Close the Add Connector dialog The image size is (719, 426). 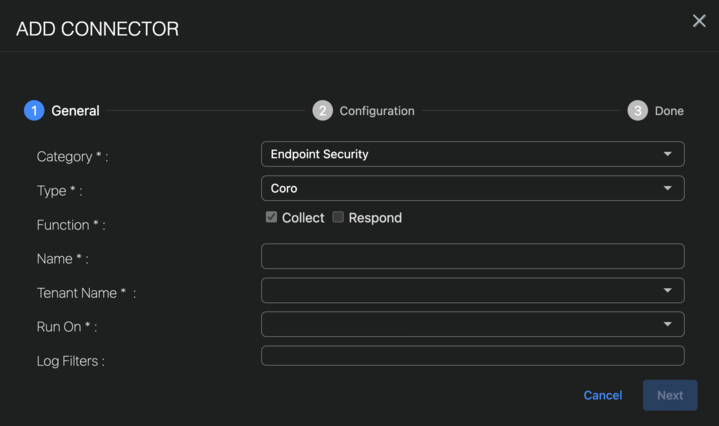699,21
